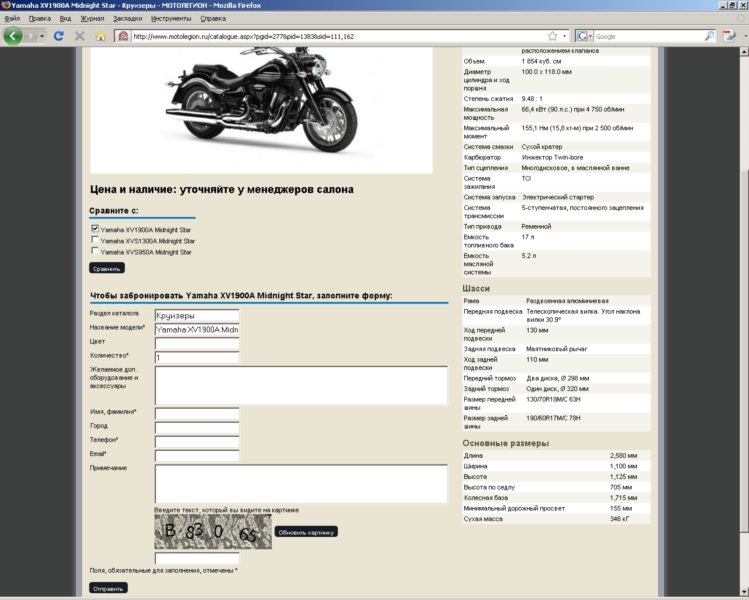
Task: Click the Шасси section heading
Action: tap(476, 289)
